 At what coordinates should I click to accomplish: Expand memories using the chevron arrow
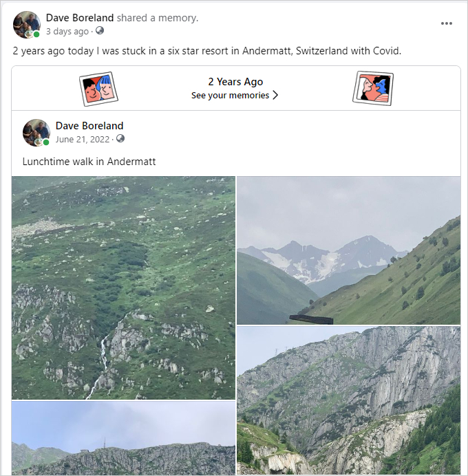[275, 96]
